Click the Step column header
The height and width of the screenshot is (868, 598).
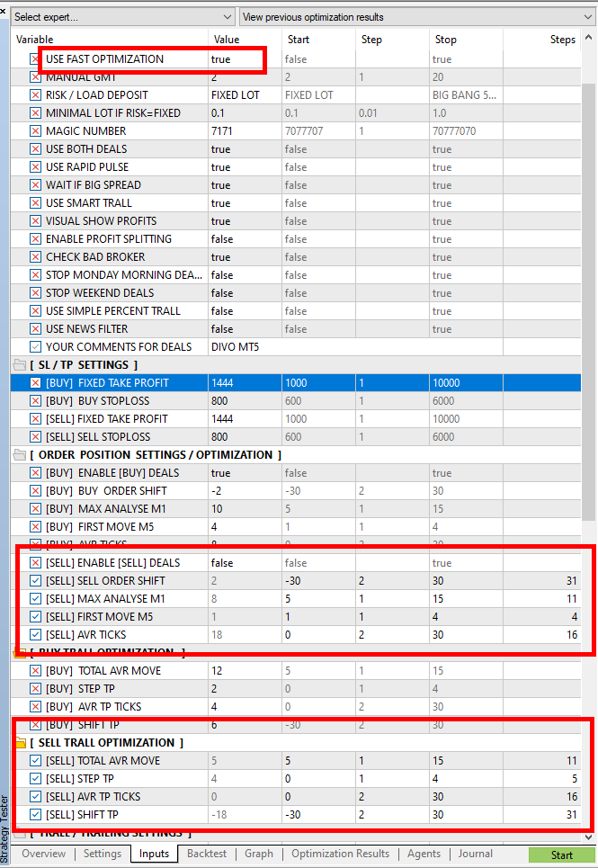tap(392, 40)
